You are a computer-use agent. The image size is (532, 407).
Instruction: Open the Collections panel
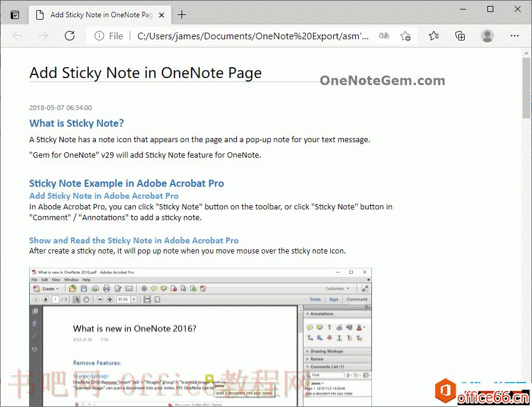[x=460, y=36]
